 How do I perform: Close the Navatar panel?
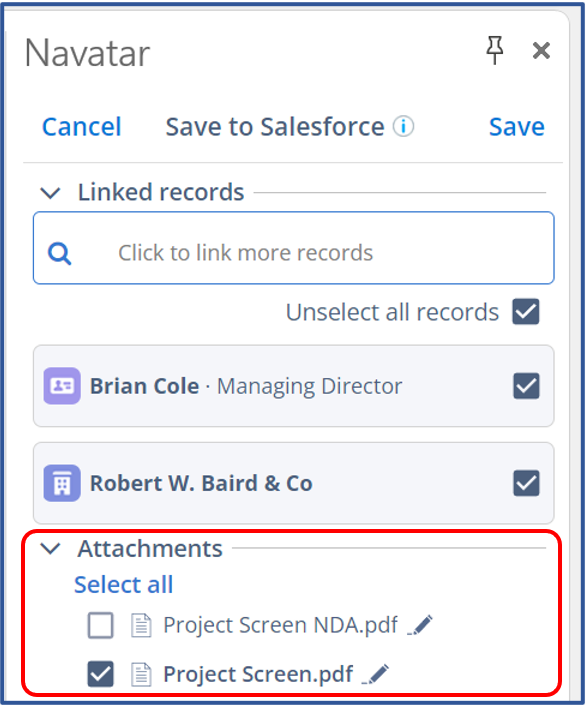click(541, 50)
